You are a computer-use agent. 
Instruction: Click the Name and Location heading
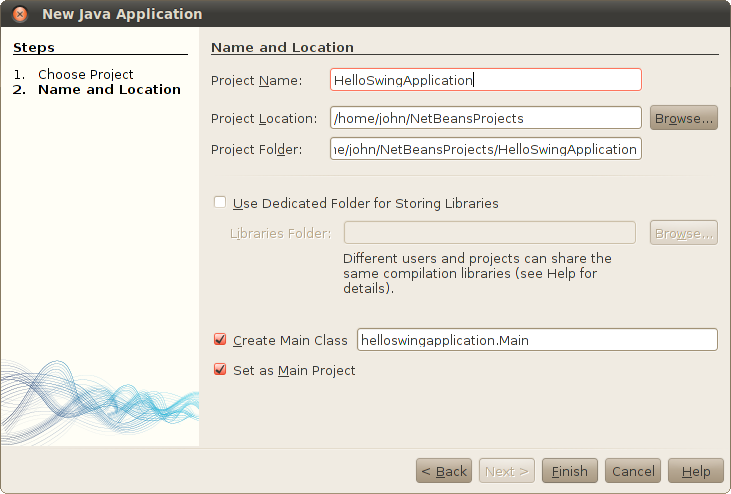282,47
